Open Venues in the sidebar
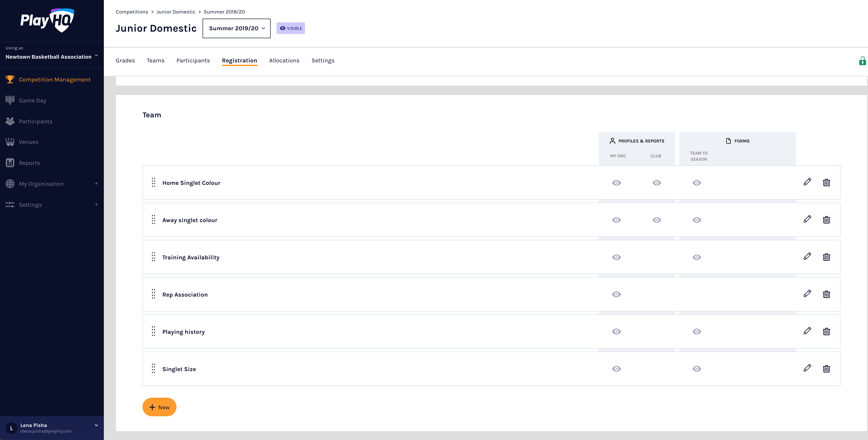The height and width of the screenshot is (440, 868). click(x=28, y=142)
